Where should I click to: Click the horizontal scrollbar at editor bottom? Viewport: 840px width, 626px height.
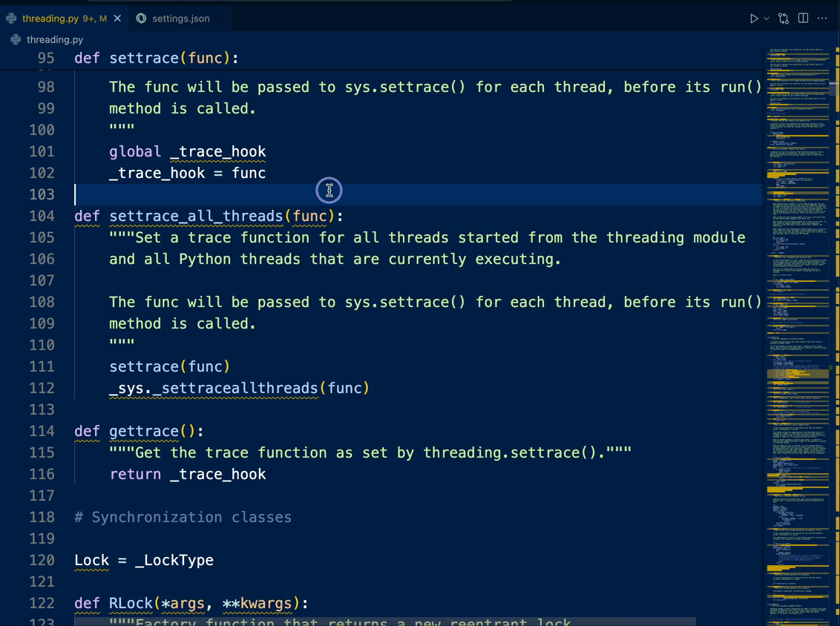[384, 622]
